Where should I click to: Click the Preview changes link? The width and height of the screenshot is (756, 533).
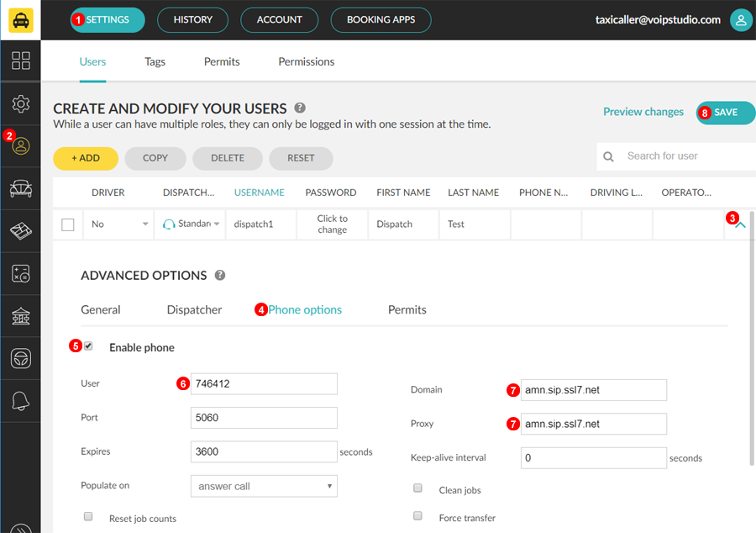pyautogui.click(x=643, y=112)
